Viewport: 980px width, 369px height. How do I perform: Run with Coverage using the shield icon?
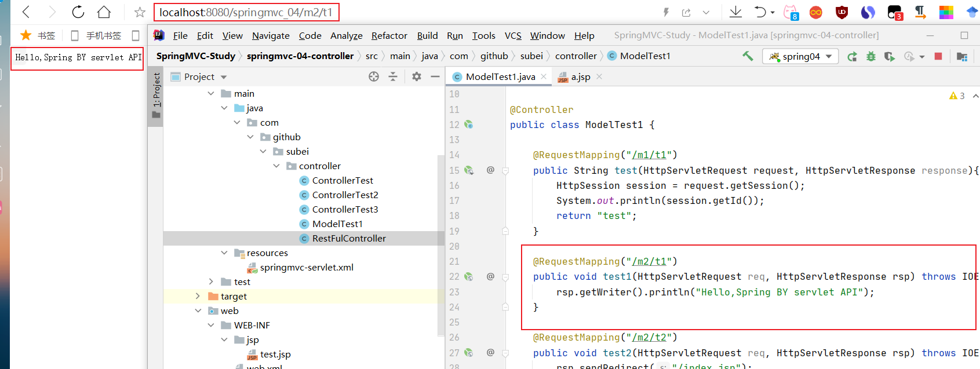(x=889, y=56)
